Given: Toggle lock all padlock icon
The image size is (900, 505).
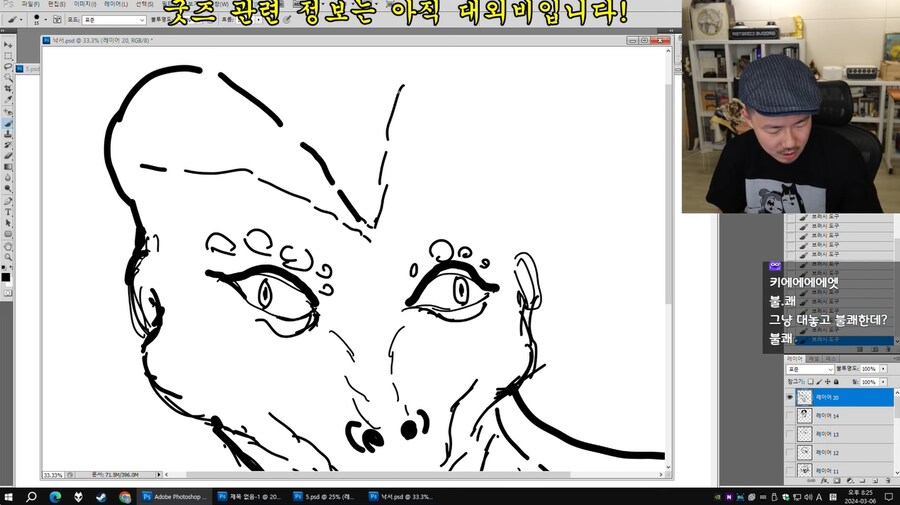Looking at the screenshot, I should 836,382.
